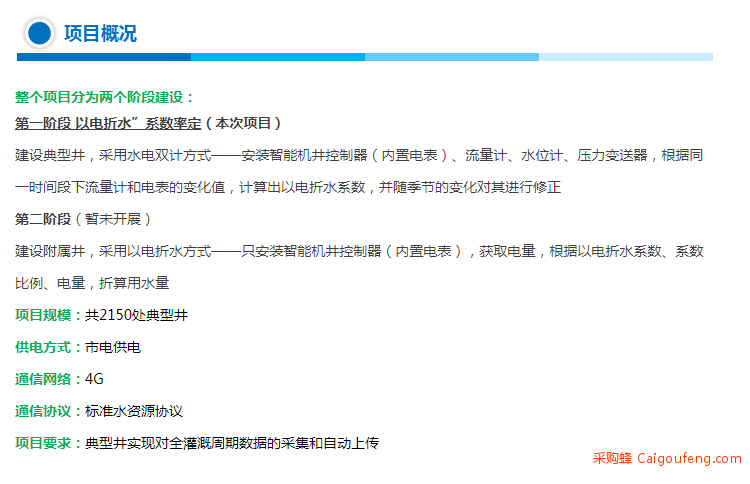Click the text 典型井实现对全灌溉周期数据的采集和自动上传
Screen dimensions: 750x484
pos(232,443)
